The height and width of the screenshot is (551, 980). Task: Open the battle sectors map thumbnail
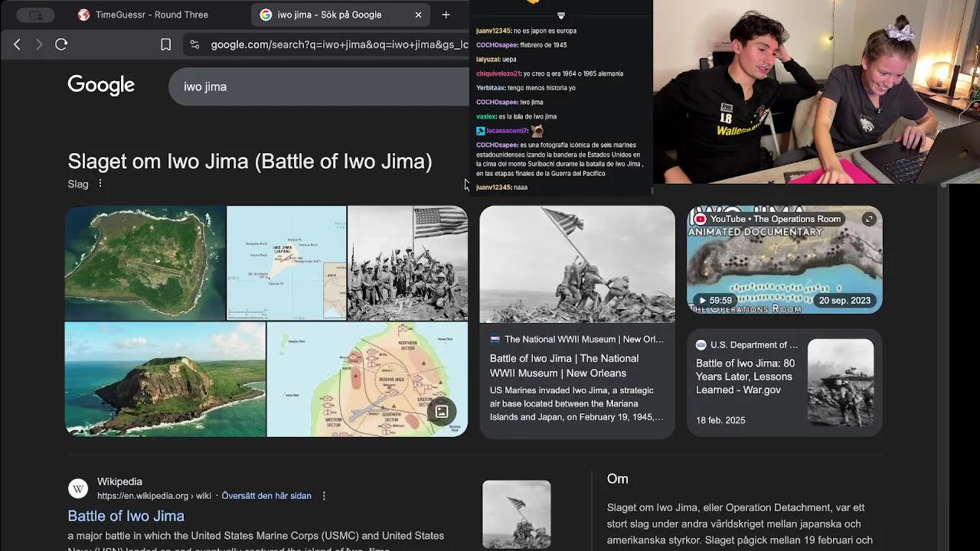click(x=367, y=379)
